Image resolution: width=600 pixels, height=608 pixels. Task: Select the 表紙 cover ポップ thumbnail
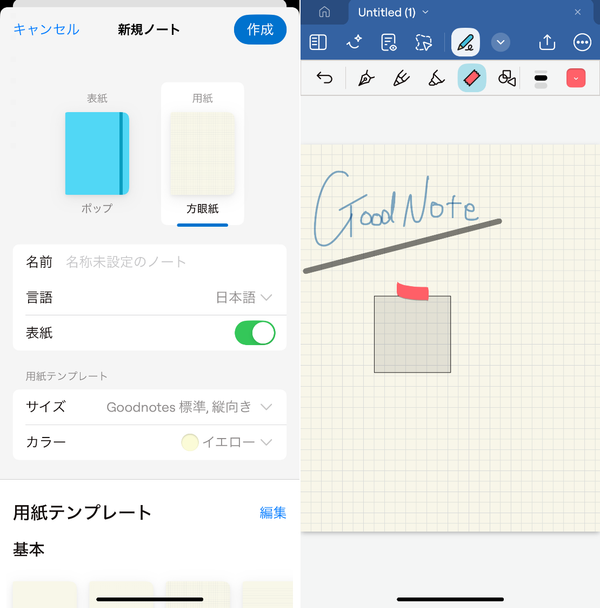97,153
